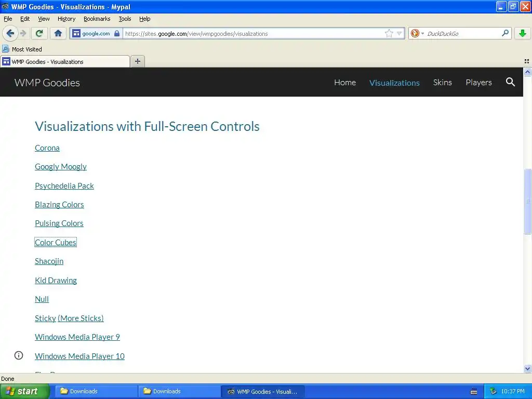
Task: Click the taskbar clock 10:37 PM
Action: pos(513,391)
